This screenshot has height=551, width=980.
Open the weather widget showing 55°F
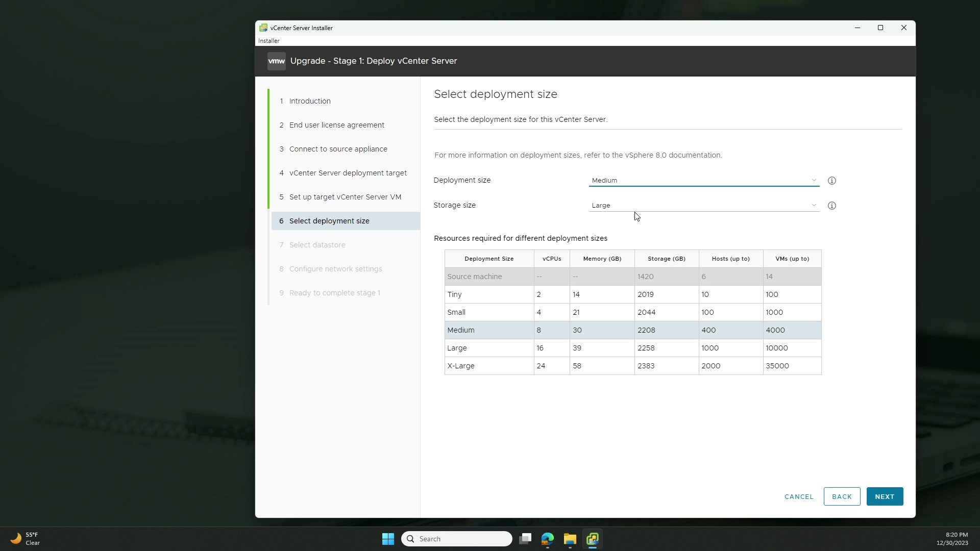tap(26, 539)
